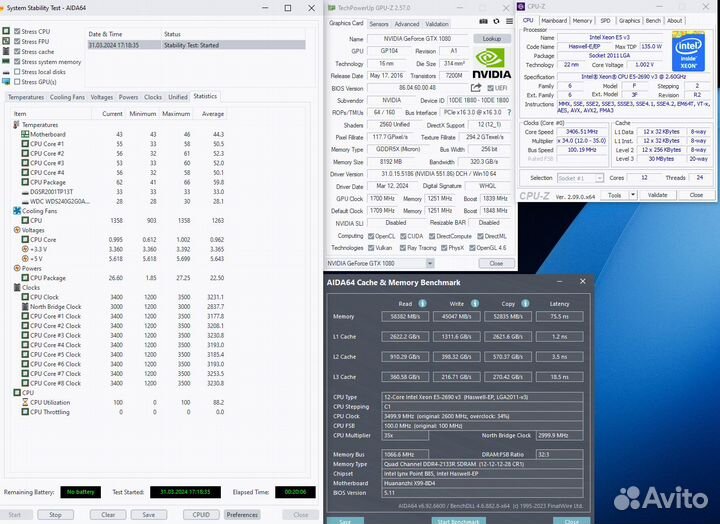Click the info icon next to Copy
This screenshot has width=720, height=524.
(525, 304)
